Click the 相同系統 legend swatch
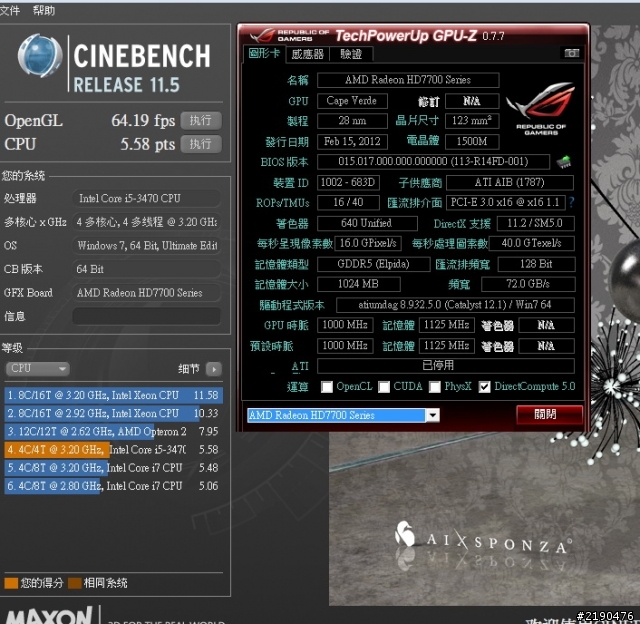The image size is (640, 624). (x=75, y=583)
